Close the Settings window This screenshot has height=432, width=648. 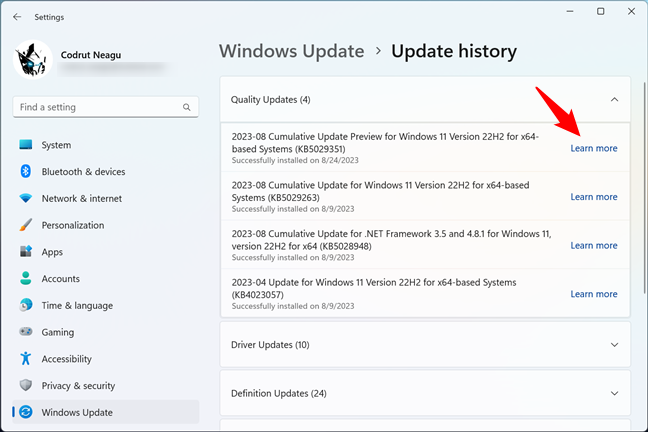click(x=631, y=12)
